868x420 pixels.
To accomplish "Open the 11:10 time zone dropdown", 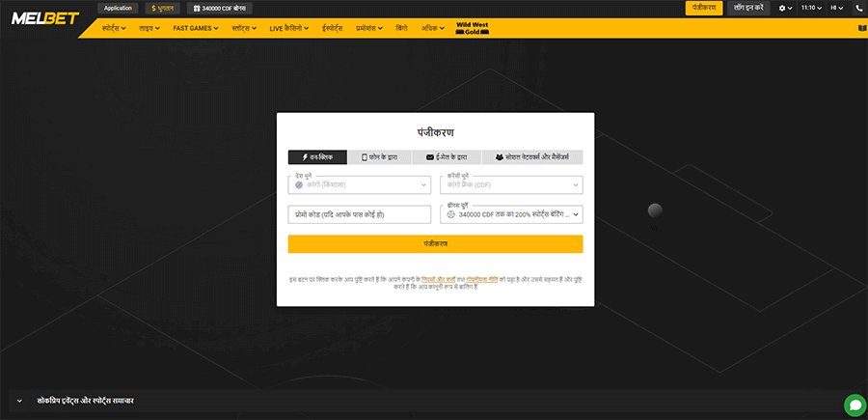I will (810, 9).
